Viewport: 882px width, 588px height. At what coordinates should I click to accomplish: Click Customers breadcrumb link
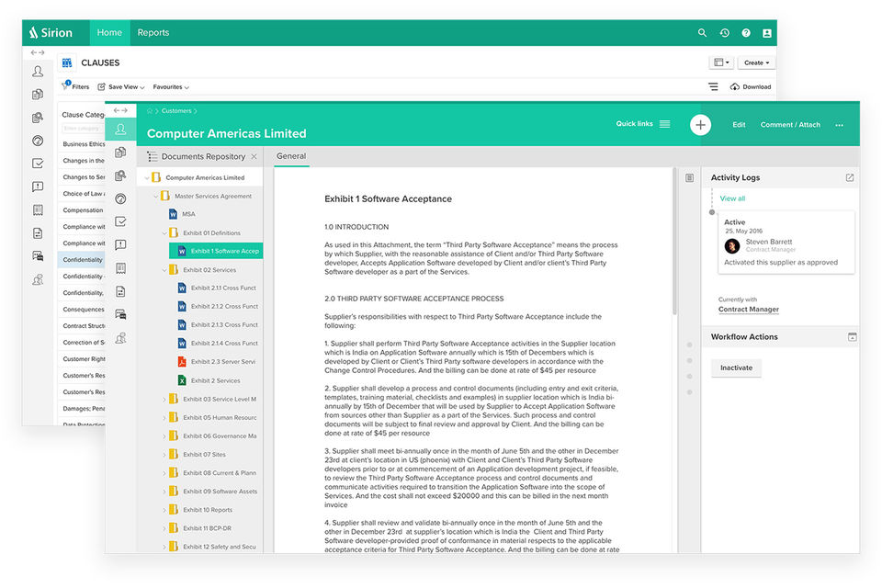click(176, 111)
